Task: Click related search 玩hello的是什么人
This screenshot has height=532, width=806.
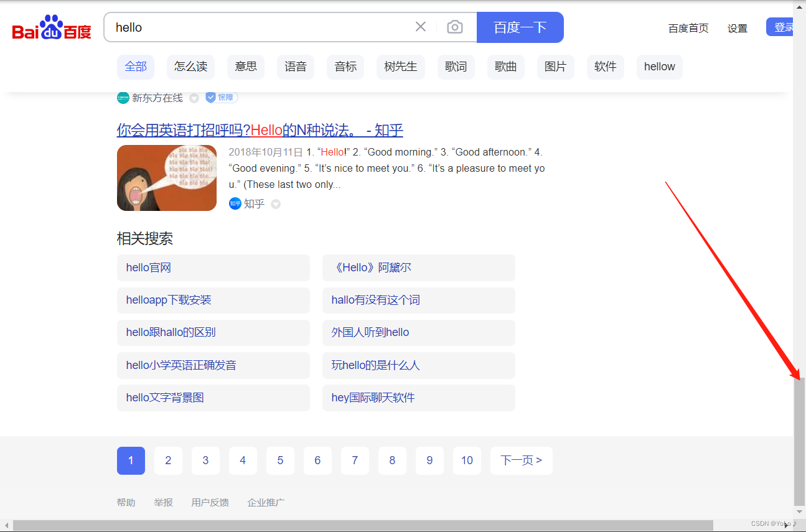Action: (x=419, y=365)
